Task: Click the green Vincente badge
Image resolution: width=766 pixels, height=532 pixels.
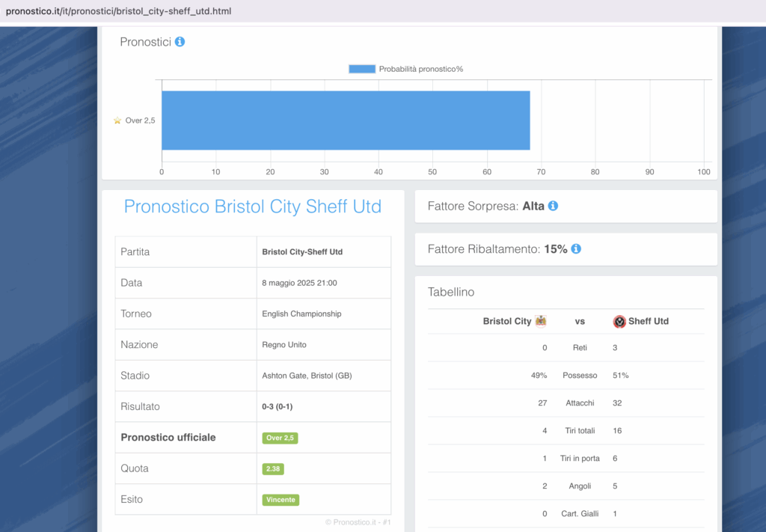Action: click(x=281, y=500)
